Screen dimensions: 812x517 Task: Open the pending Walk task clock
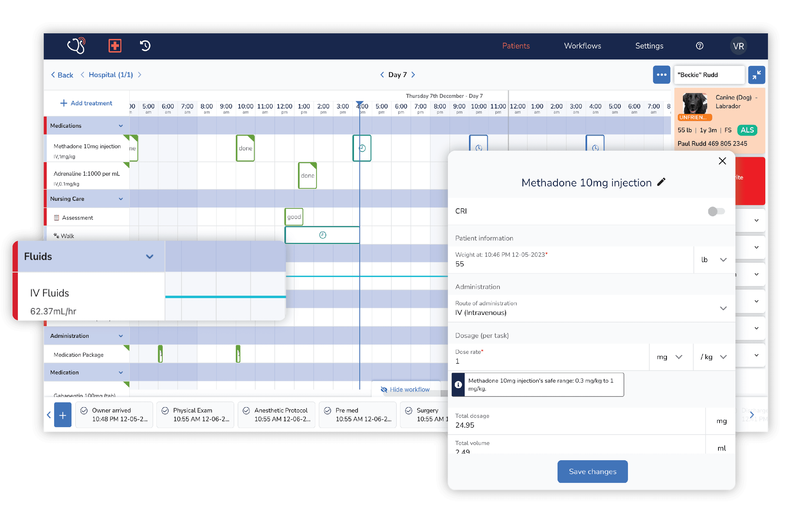point(323,235)
